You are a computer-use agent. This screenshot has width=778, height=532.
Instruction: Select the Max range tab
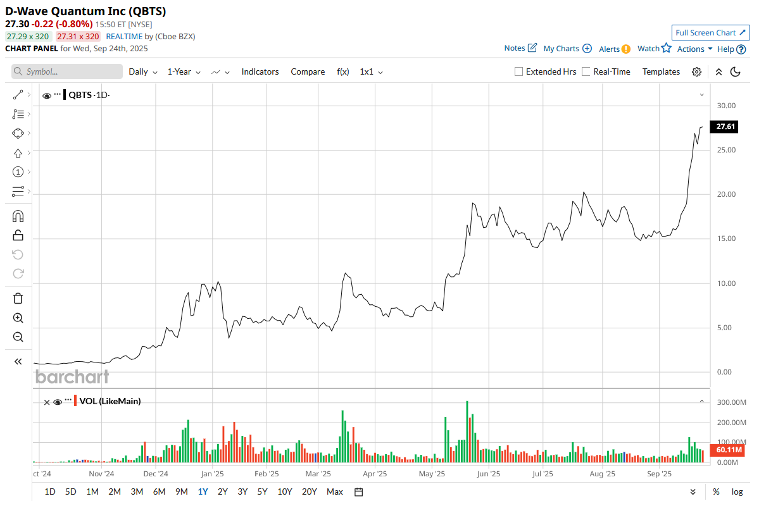[x=335, y=492]
